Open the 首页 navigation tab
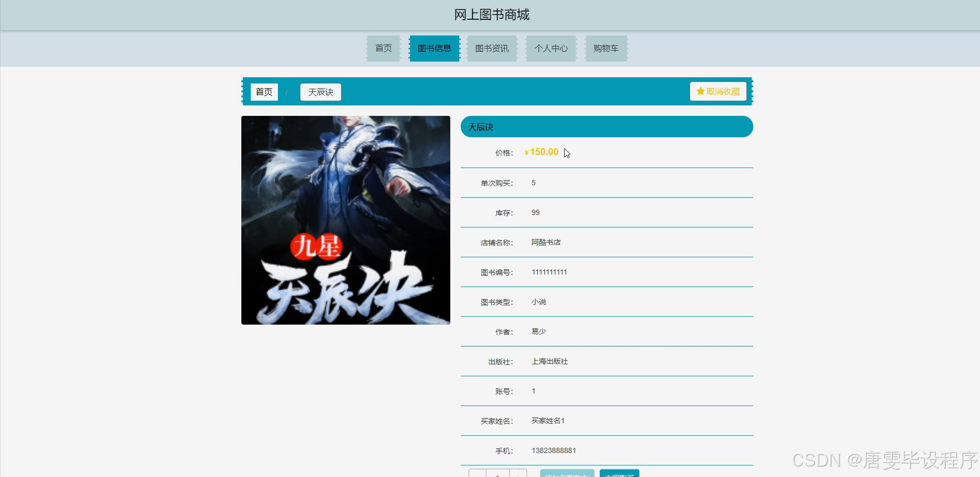 pyautogui.click(x=383, y=49)
